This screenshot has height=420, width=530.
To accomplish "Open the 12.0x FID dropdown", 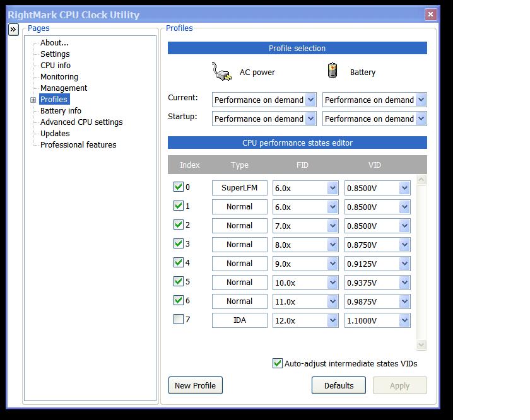I will pyautogui.click(x=333, y=320).
